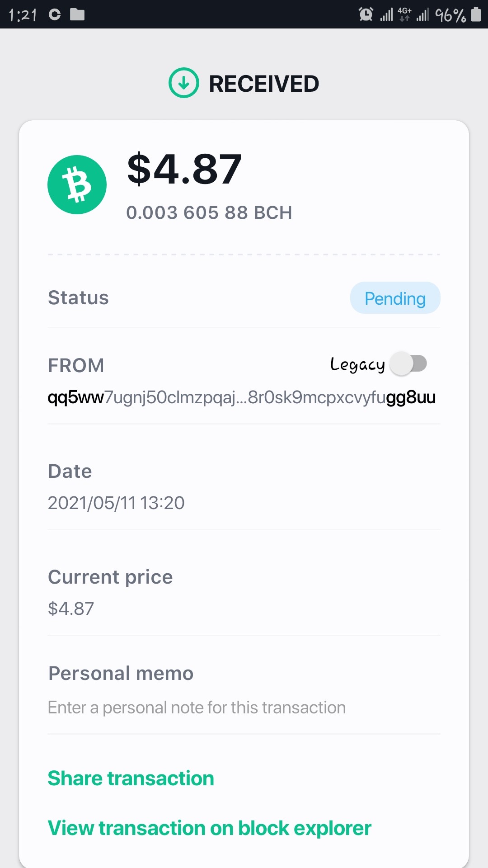Select the sender address starting with qq5ww
The height and width of the screenshot is (868, 488).
(242, 397)
